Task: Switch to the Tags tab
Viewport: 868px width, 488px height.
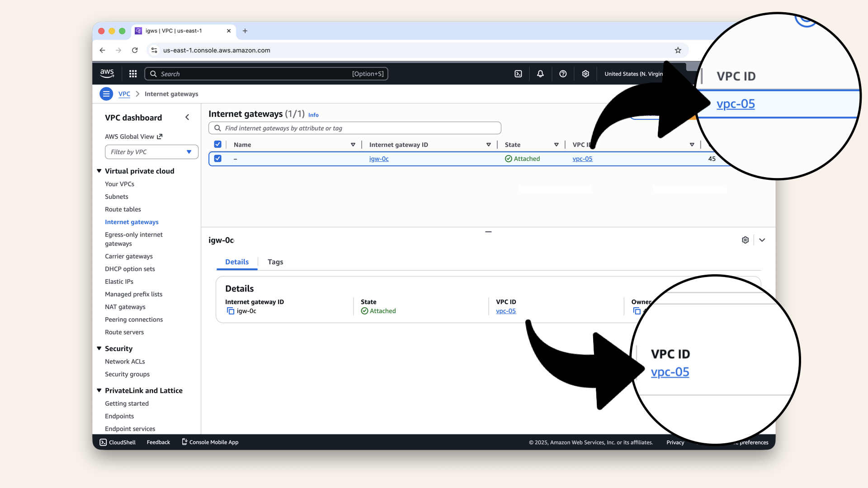Action: coord(275,262)
